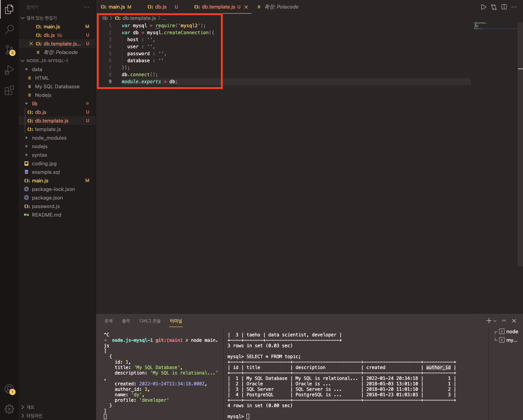Run the code with the play icon

click(483, 7)
